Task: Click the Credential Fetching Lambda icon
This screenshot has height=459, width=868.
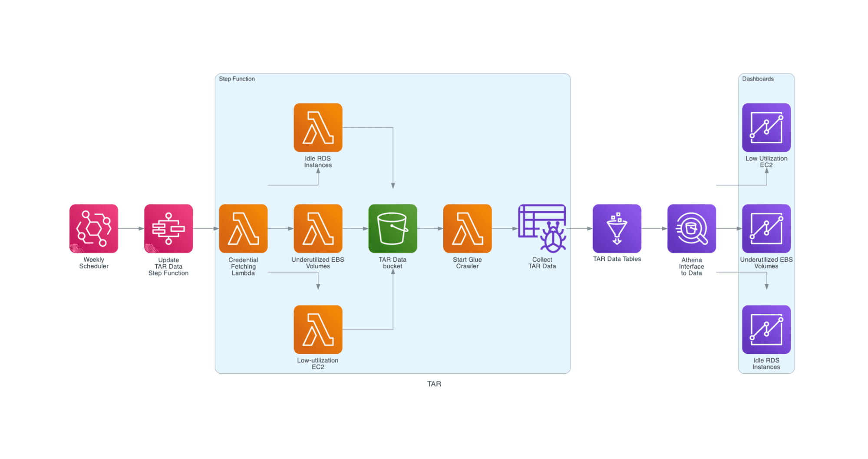Action: pyautogui.click(x=243, y=229)
